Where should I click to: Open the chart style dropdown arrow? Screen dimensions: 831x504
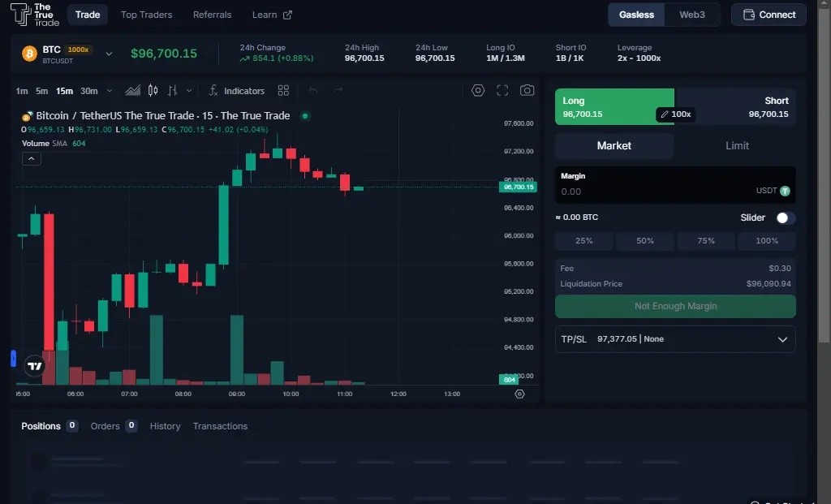coord(188,91)
